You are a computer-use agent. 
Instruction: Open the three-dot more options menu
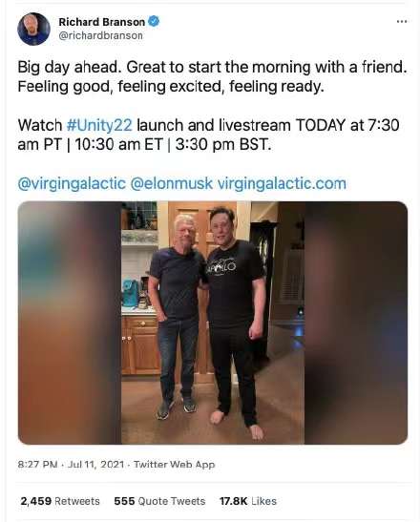402,22
